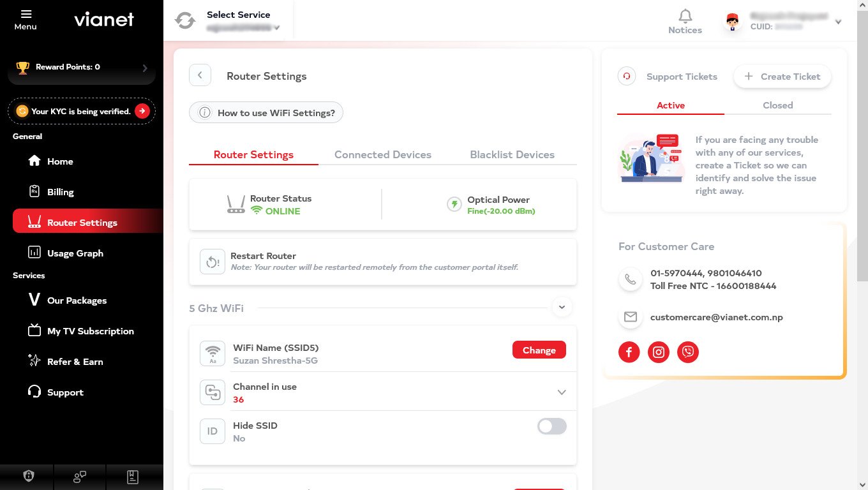The image size is (868, 490).
Task: Click customercare@vianet.com.np email link
Action: [x=716, y=317]
